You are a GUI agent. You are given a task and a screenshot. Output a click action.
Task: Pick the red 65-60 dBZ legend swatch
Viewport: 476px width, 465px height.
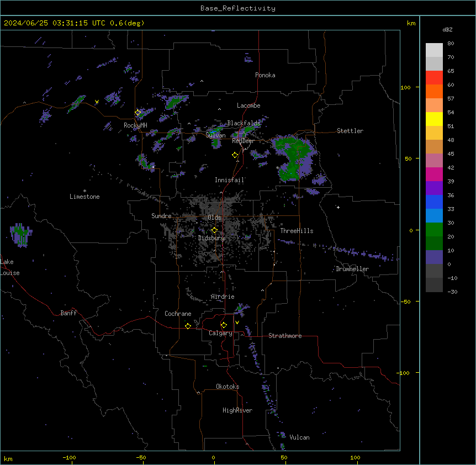coord(434,78)
